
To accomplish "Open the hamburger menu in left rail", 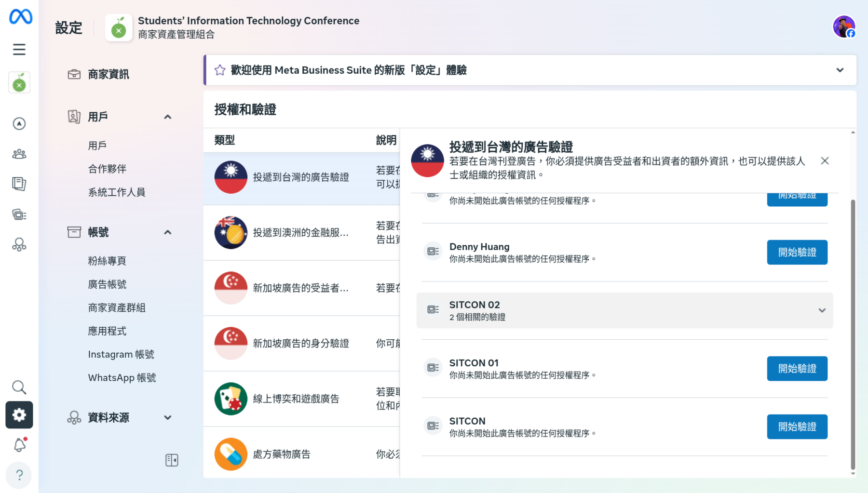I will (x=19, y=50).
